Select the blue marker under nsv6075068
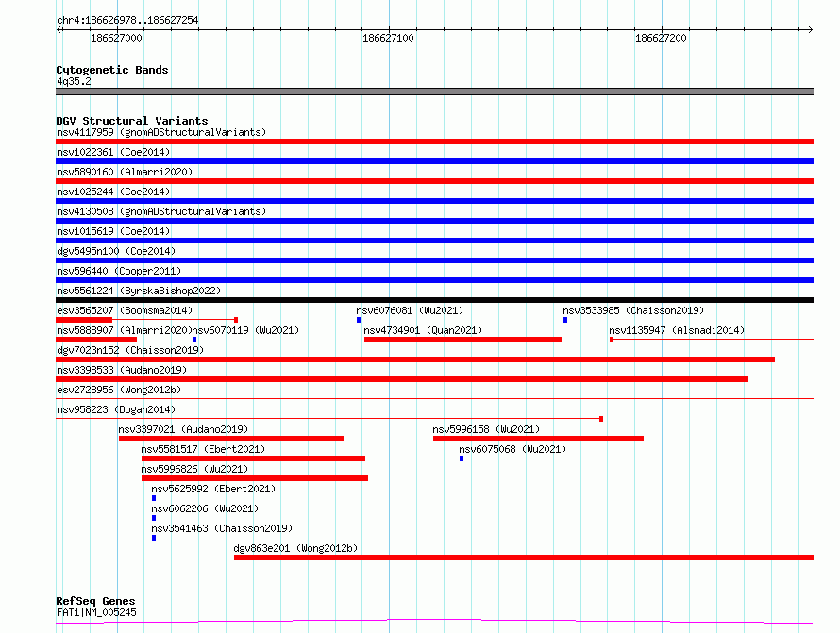 [462, 458]
